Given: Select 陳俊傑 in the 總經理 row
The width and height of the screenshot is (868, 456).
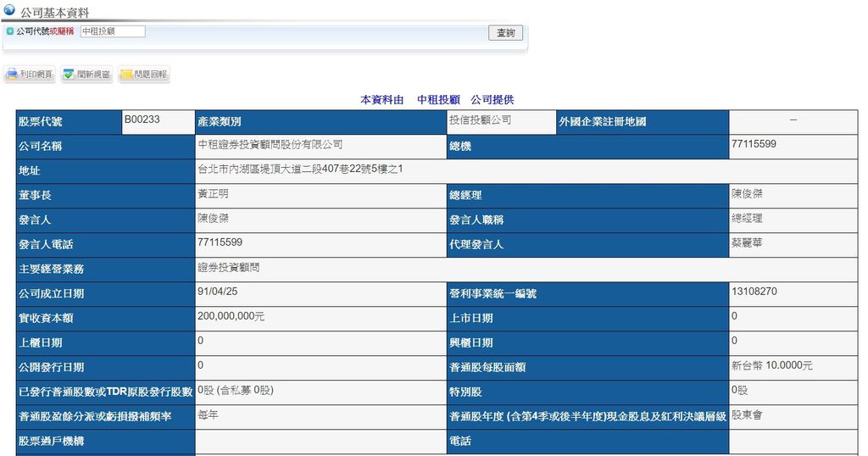Looking at the screenshot, I should pos(747,194).
